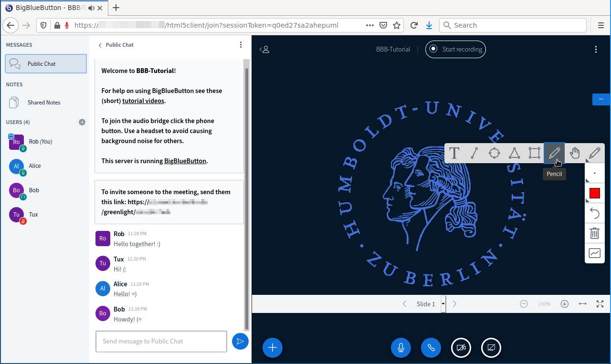Select the BigBlueButton browser tab
Screen dimensions: 611x364
point(53,8)
